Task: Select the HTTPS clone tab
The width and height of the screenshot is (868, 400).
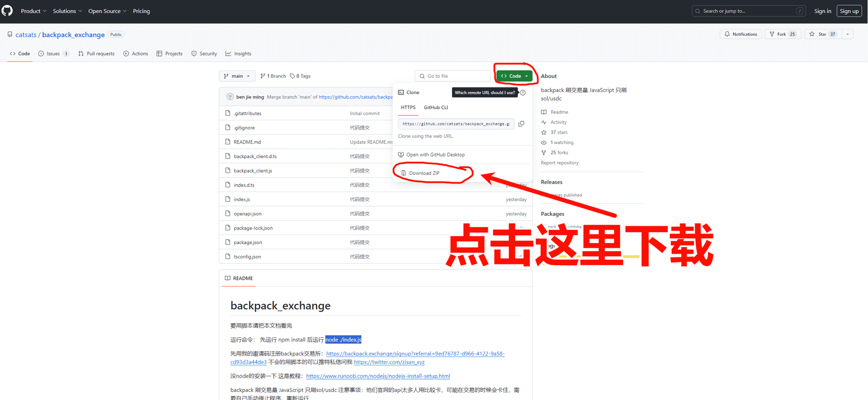Action: [x=408, y=107]
